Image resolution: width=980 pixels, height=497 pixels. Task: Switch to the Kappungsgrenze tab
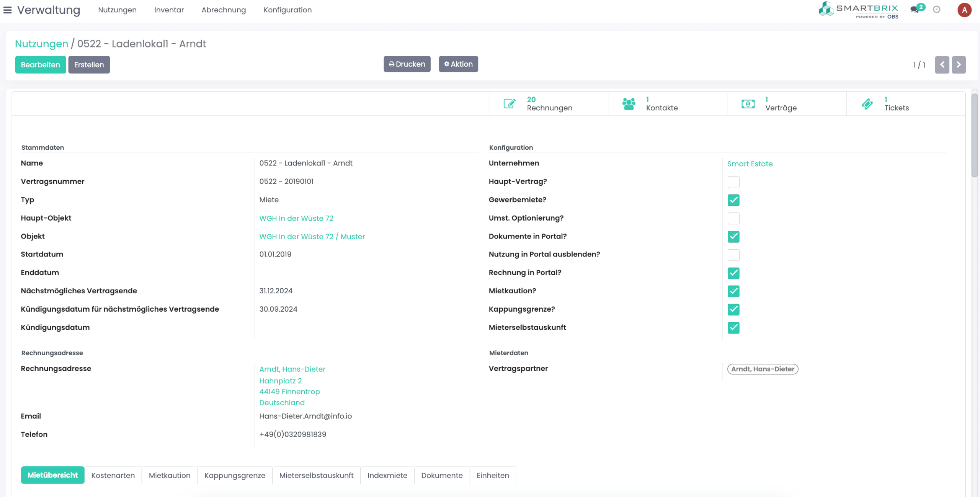235,475
